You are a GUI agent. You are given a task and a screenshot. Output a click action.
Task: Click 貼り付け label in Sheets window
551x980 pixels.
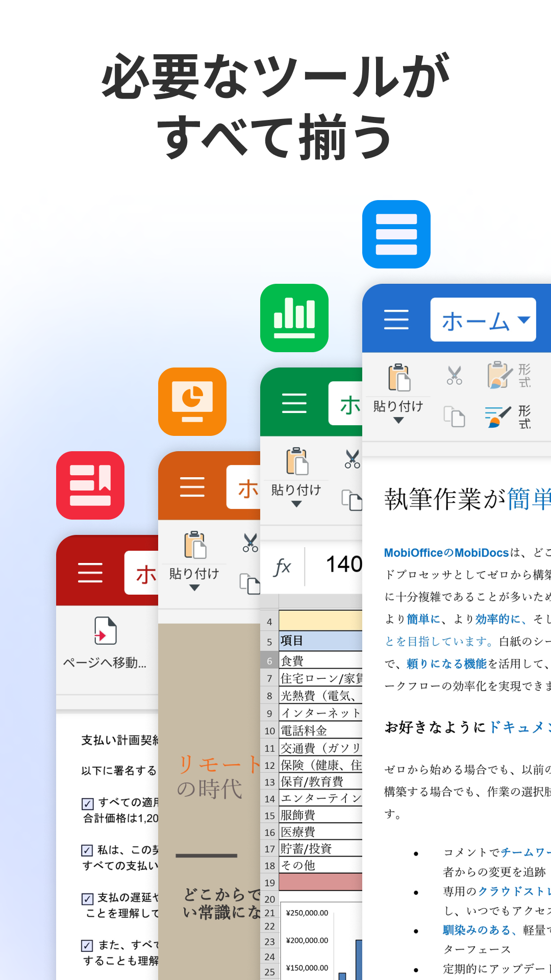pos(296,490)
